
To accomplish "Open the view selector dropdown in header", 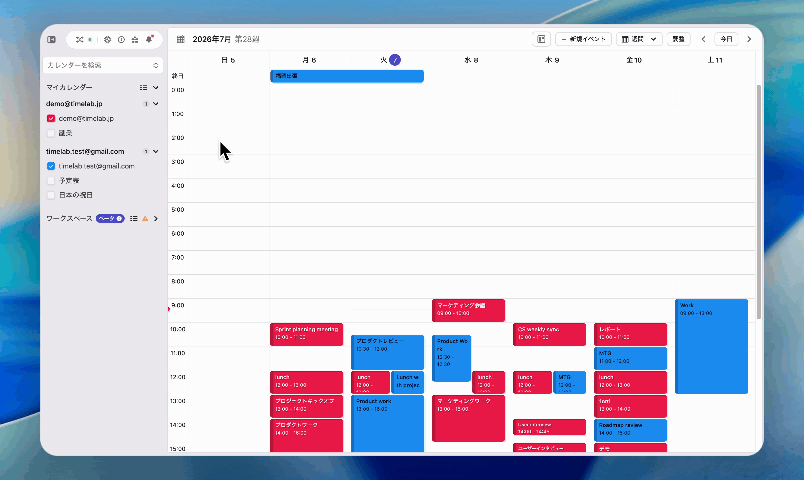I will [x=639, y=39].
